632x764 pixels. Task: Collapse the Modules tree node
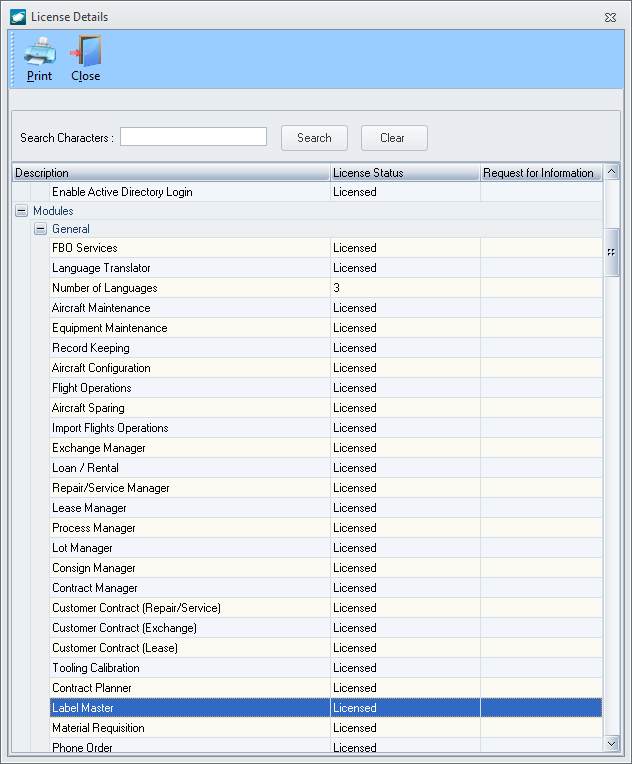pyautogui.click(x=21, y=211)
